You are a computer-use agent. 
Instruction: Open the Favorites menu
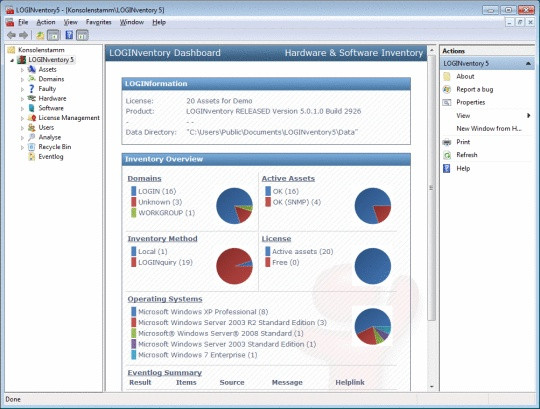98,22
